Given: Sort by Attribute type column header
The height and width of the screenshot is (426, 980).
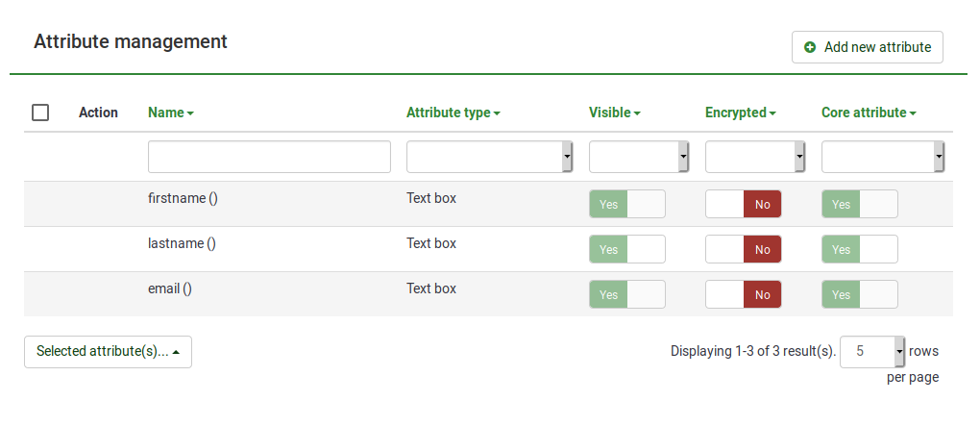Looking at the screenshot, I should (453, 113).
